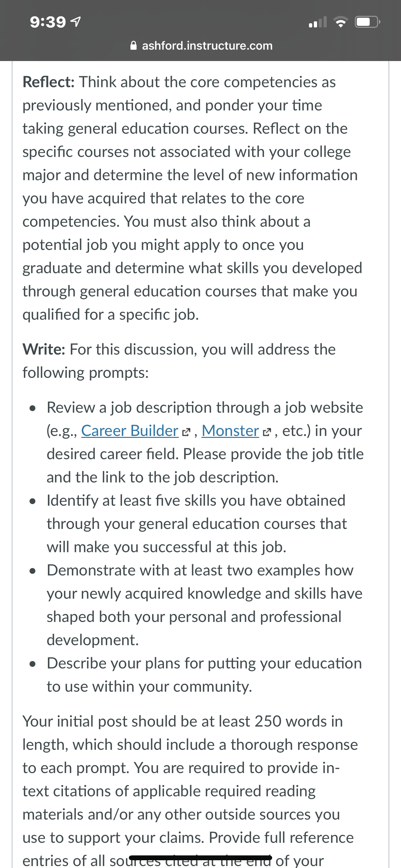Tap the 9:39 clock in status bar
Viewport: 401px width, 868px height.
[48, 22]
